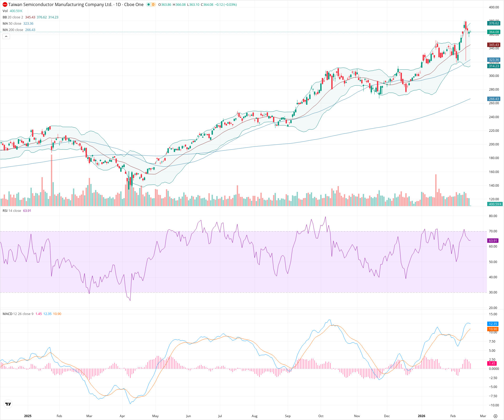Open time scale settings via the gear icon
Screen dimensions: 504x420
point(496,416)
